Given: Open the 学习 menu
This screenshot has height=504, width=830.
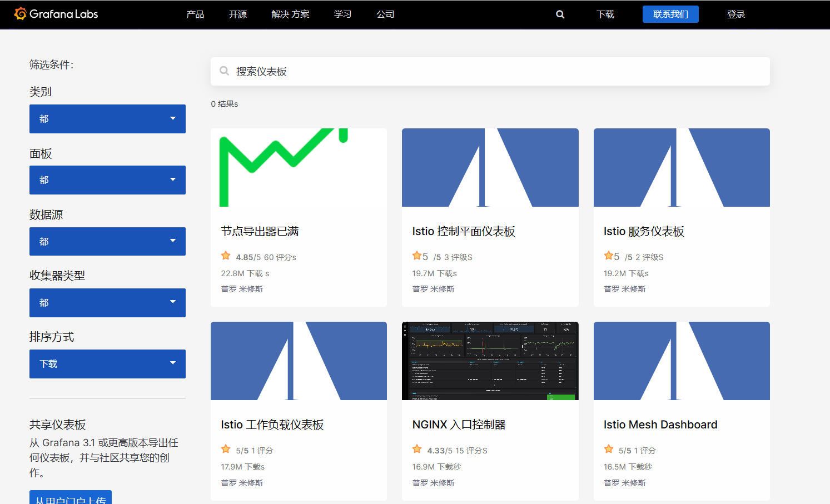Looking at the screenshot, I should (342, 14).
